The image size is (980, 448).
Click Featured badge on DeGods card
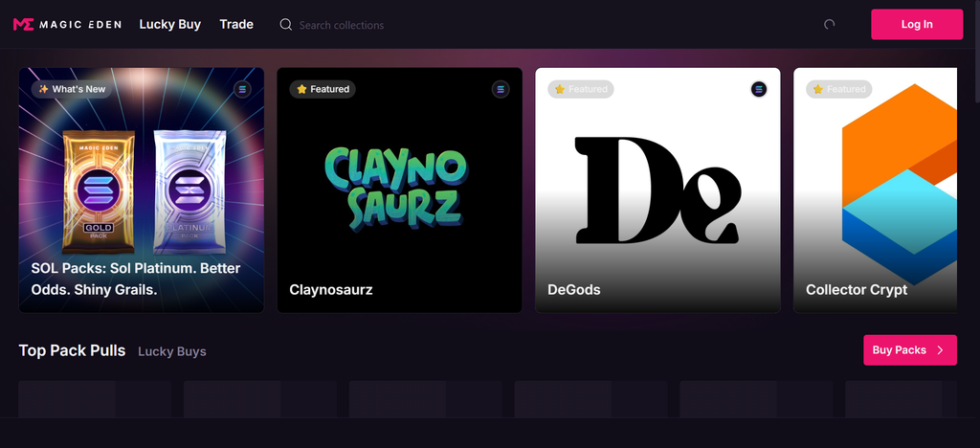[581, 89]
